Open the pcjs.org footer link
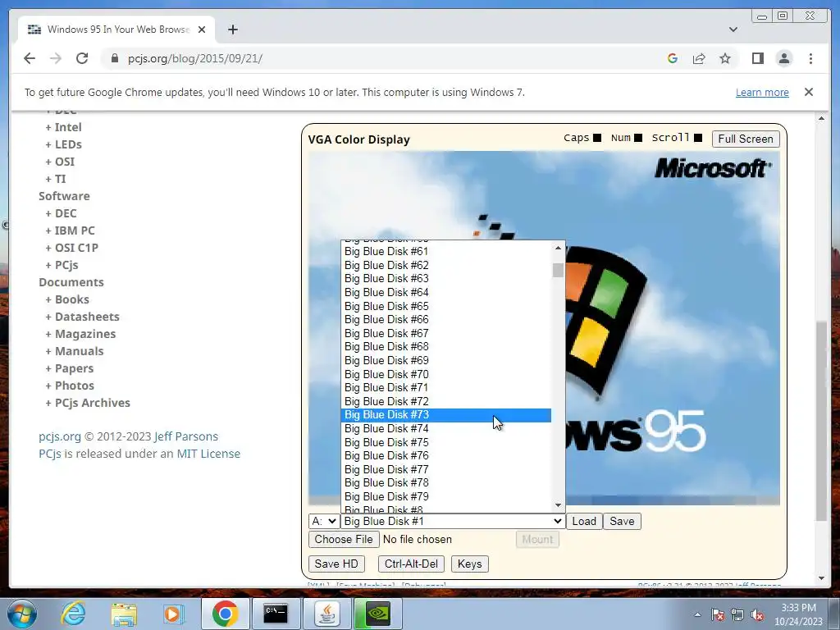The image size is (840, 630). point(59,436)
